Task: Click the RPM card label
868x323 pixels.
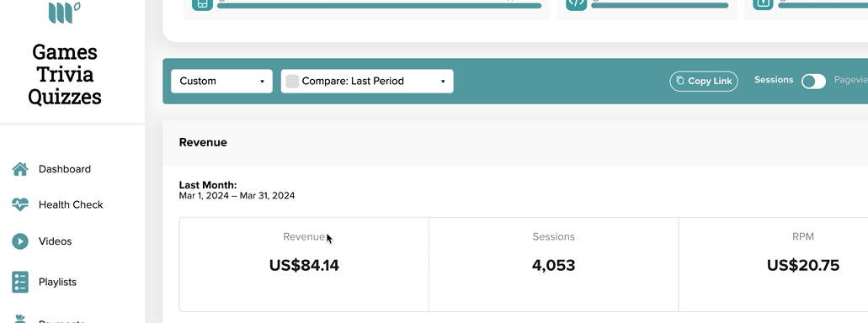Action: point(802,236)
